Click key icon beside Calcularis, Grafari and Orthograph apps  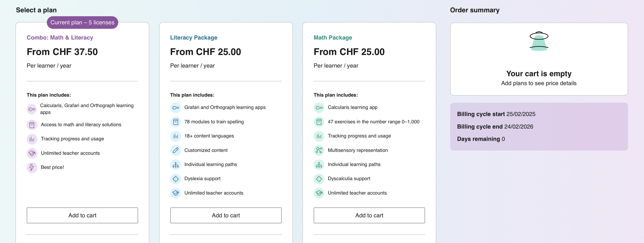[x=32, y=109]
